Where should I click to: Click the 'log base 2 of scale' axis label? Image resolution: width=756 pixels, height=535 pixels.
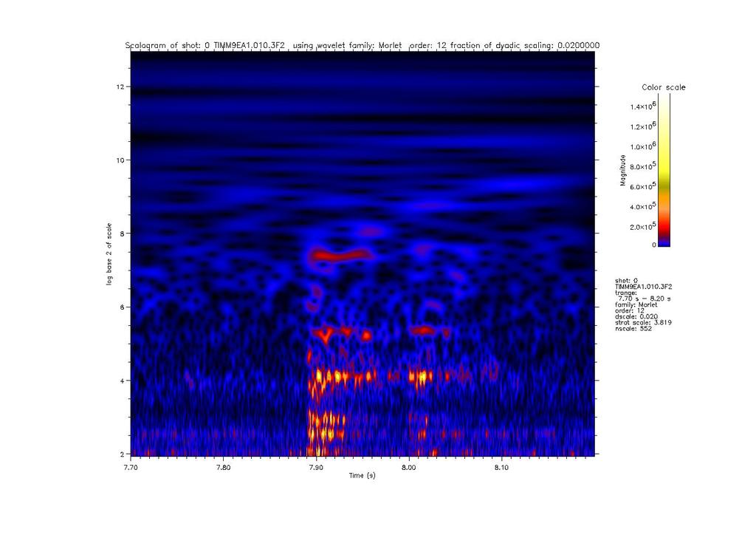[x=109, y=253]
